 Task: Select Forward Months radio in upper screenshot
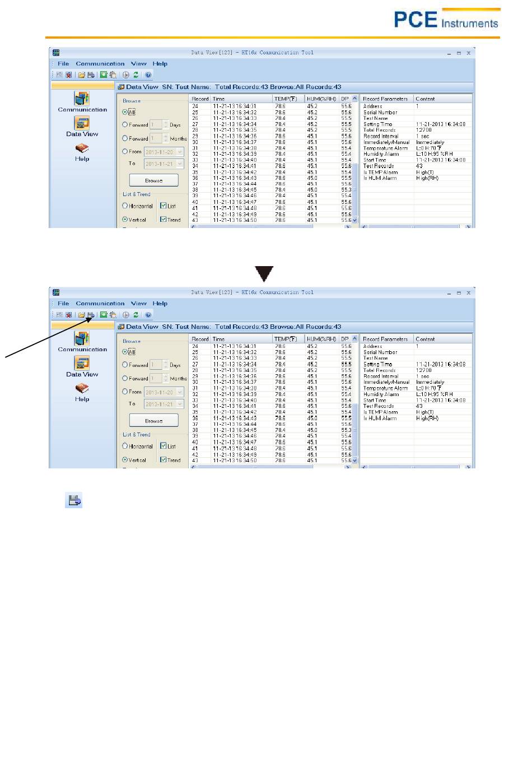point(125,138)
